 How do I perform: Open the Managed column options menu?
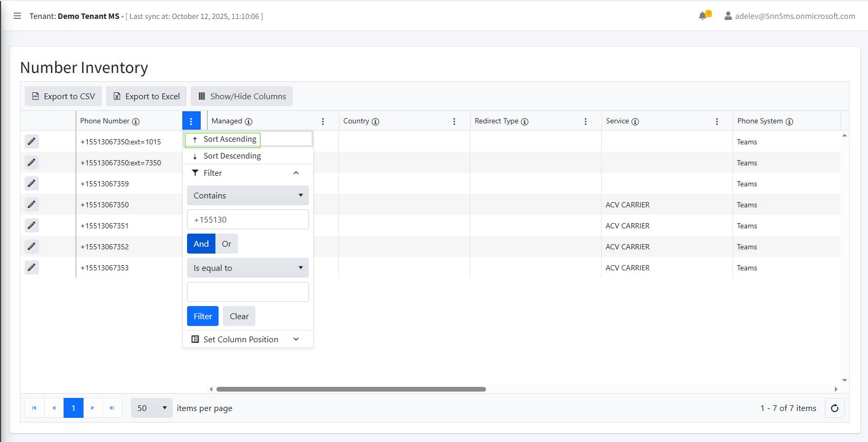[323, 121]
